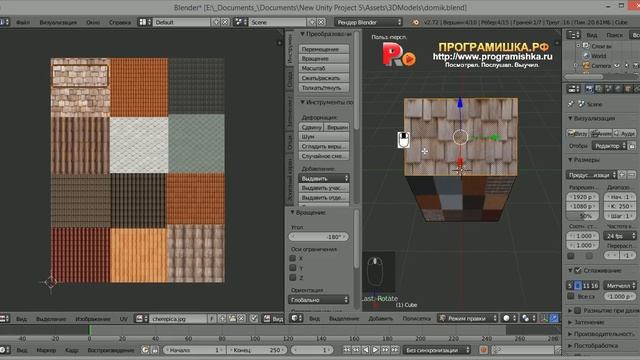Enable the Размытие при движении checkbox
Image resolution: width=640 pixels, height=360 pixels.
point(578,311)
